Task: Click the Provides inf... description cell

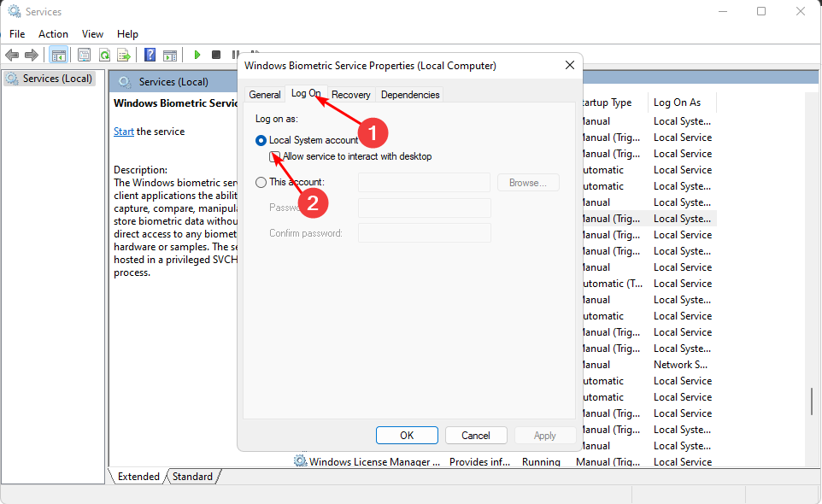Action: (479, 461)
